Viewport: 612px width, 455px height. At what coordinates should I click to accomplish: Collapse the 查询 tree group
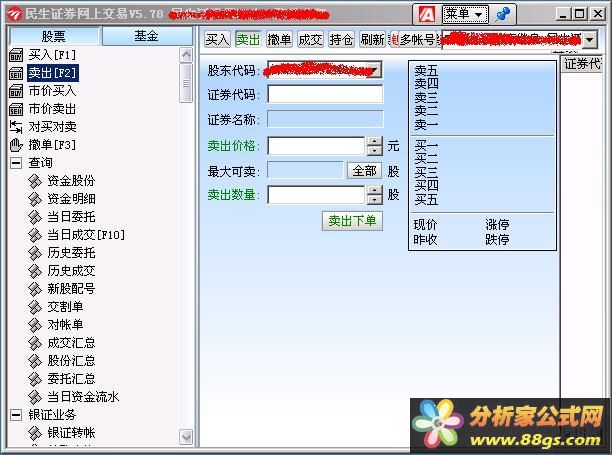click(16, 163)
